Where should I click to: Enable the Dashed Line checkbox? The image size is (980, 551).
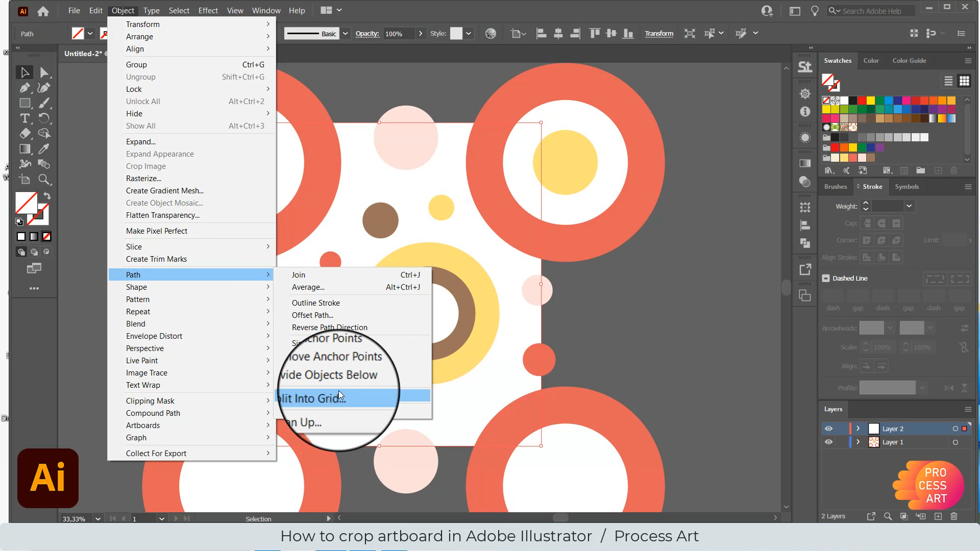click(x=825, y=278)
